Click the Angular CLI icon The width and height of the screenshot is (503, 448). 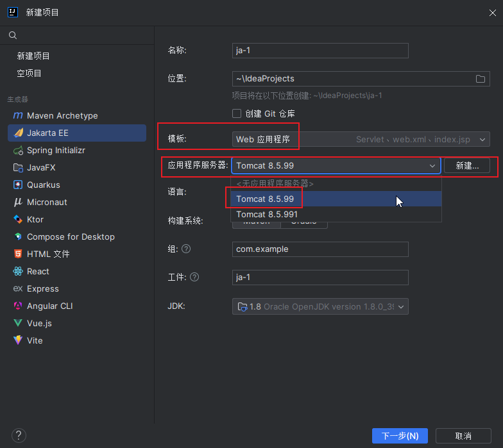(x=18, y=306)
